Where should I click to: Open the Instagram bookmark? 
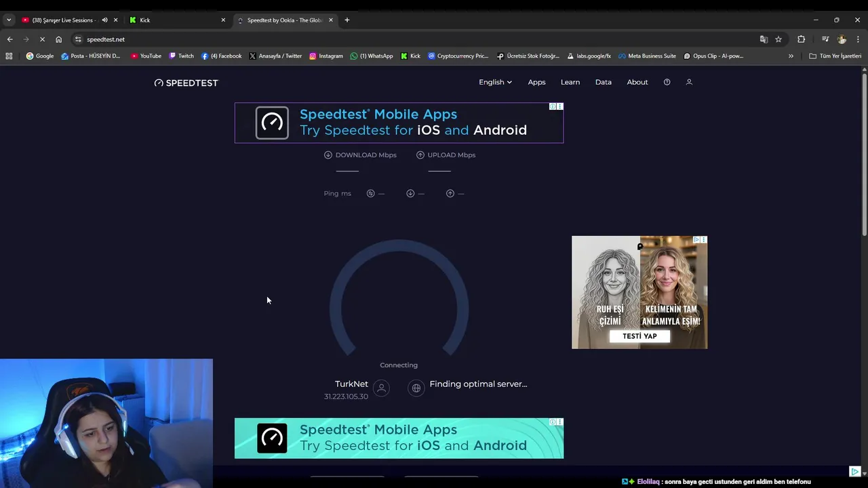(x=326, y=56)
